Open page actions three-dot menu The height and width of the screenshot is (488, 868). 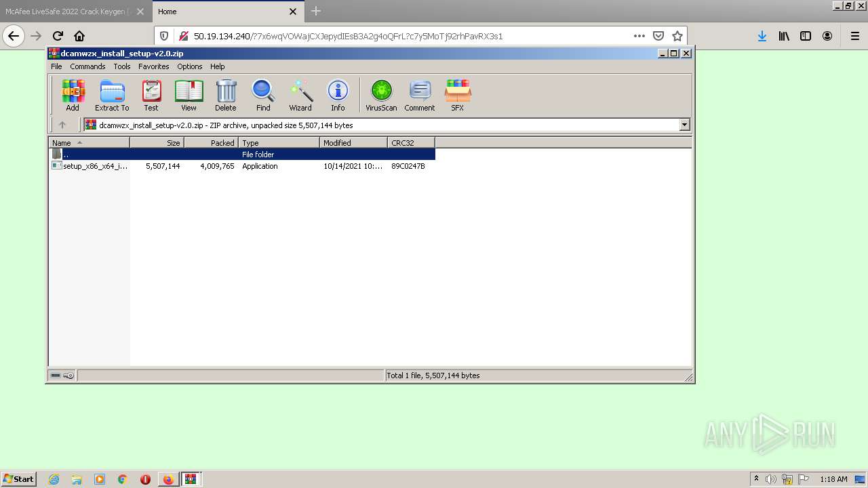point(639,36)
